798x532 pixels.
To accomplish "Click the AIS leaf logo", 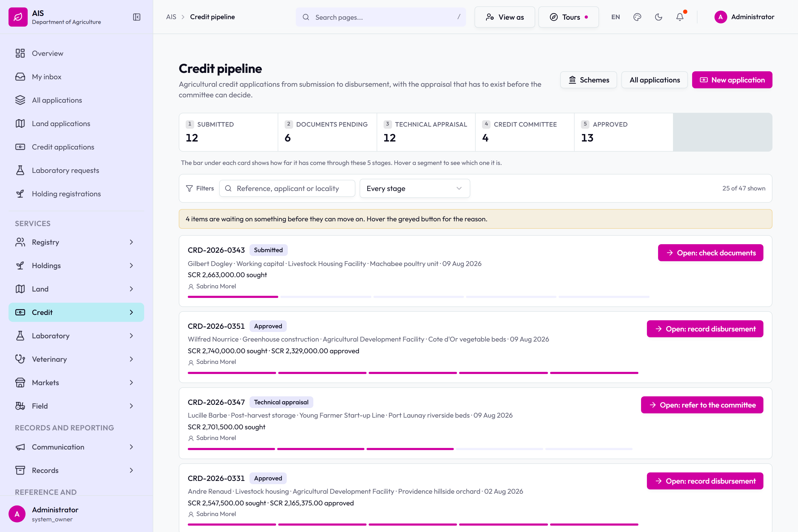I will pyautogui.click(x=18, y=17).
